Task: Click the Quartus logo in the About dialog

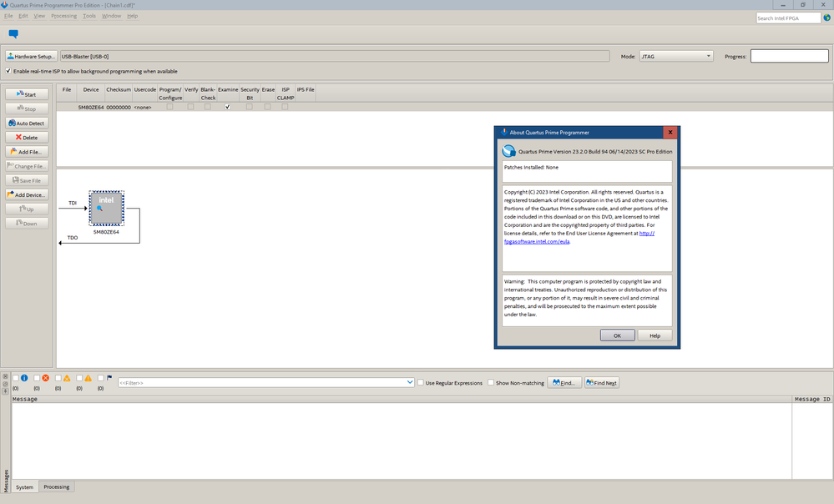Action: 509,151
